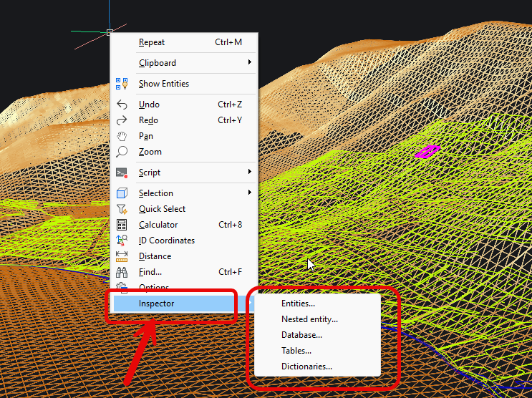This screenshot has height=398, width=532.
Task: Select the Zoom magnifier icon
Action: [x=122, y=152]
